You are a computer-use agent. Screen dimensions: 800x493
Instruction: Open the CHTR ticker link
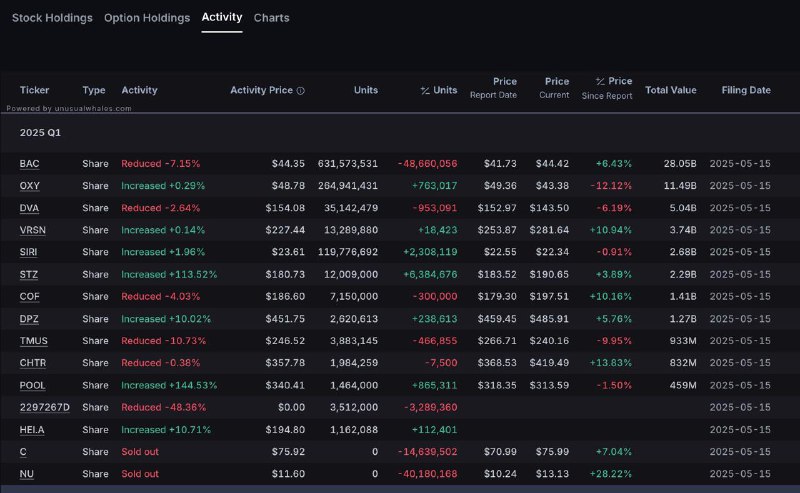tap(33, 363)
